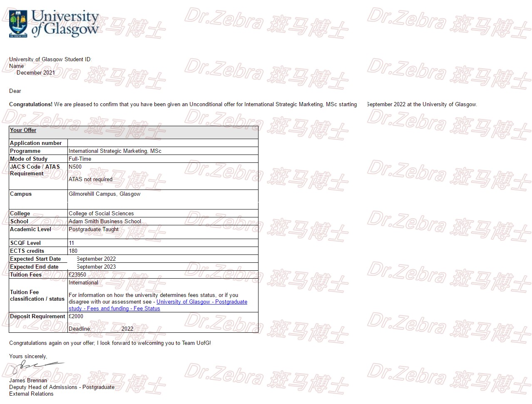Click the N500 JACS code value
The width and height of the screenshot is (532, 404).
(x=75, y=167)
